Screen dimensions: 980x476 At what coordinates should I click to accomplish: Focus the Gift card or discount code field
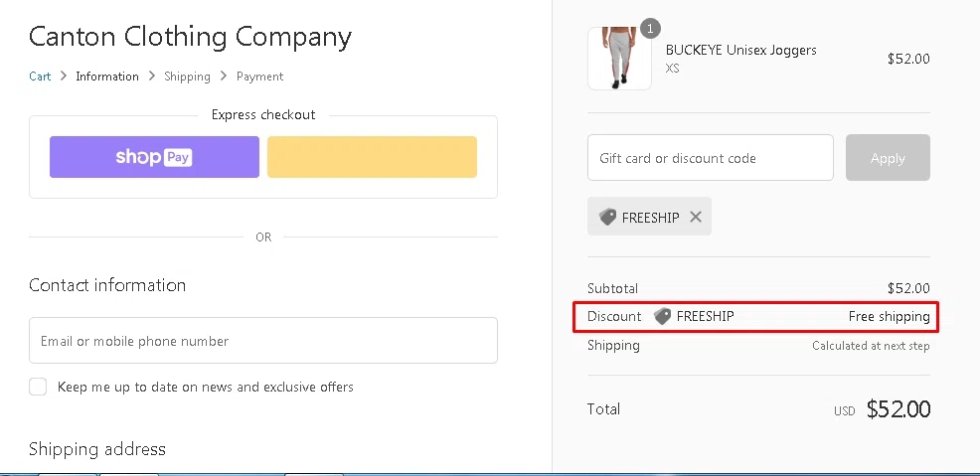[711, 157]
